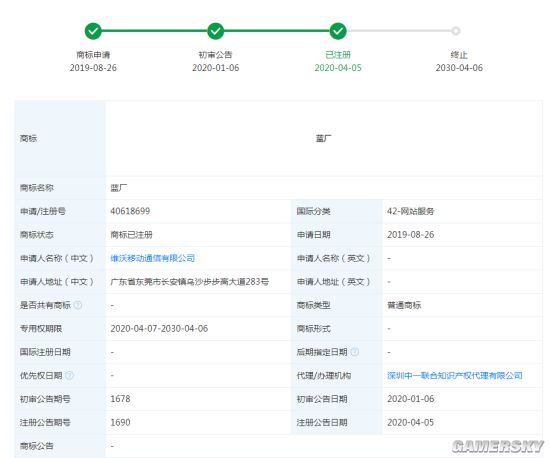Click the 已注册 step label
The width and height of the screenshot is (550, 458).
(x=338, y=55)
